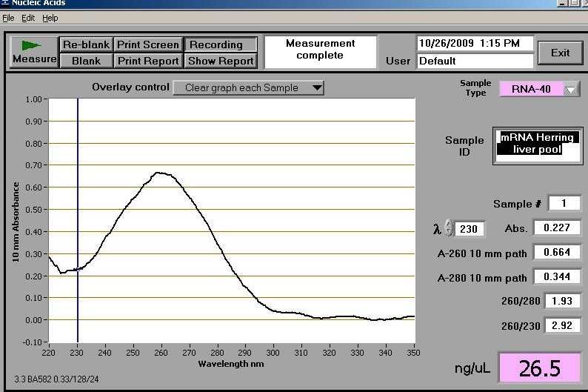Click the wavelength field showing 230
This screenshot has width=588, height=392.
click(x=470, y=229)
